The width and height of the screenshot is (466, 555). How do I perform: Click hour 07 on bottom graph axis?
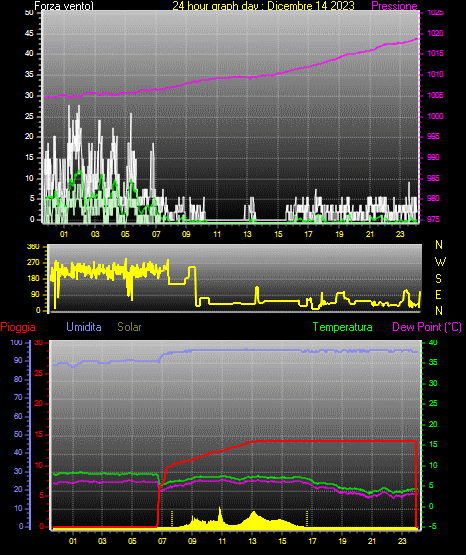(162, 541)
